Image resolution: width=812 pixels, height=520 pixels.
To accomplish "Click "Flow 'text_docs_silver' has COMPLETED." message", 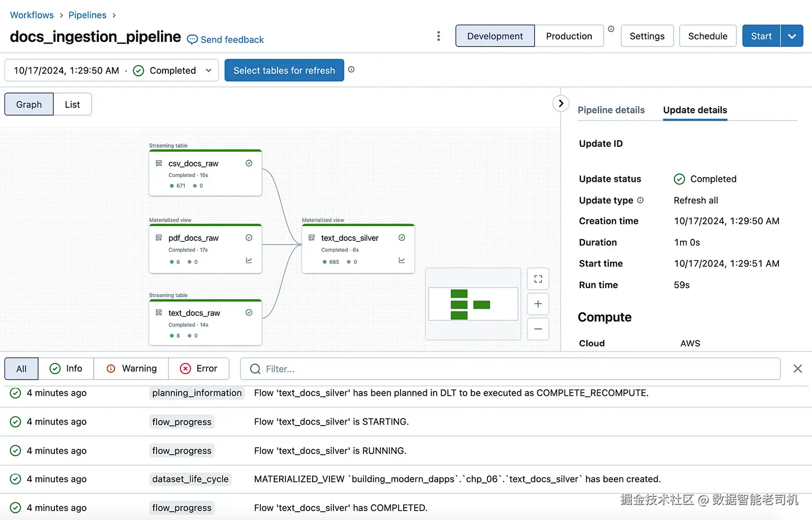I will (x=341, y=508).
